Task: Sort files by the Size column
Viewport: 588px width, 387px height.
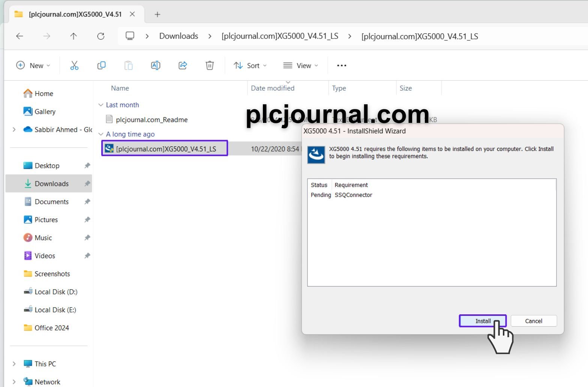Action: click(x=406, y=88)
